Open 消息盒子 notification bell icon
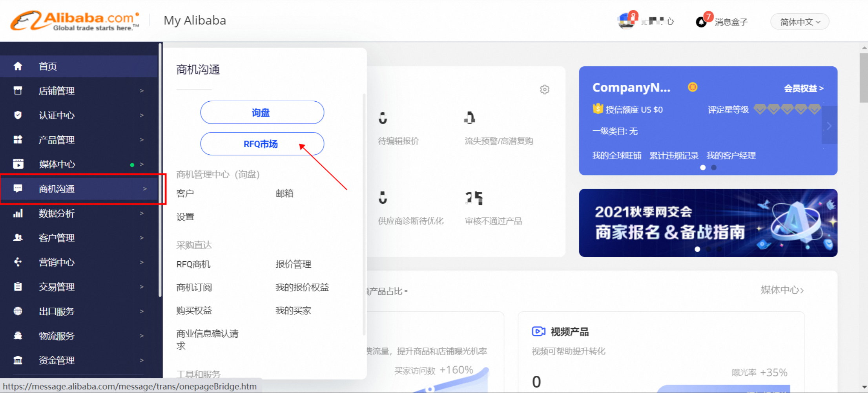868x393 pixels. point(701,21)
